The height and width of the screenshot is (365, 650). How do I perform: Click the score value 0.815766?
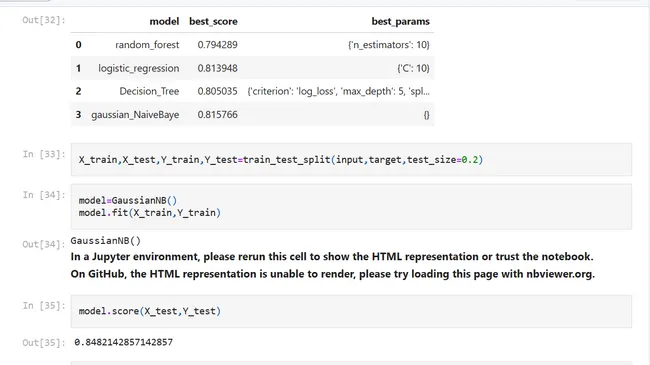click(217, 115)
